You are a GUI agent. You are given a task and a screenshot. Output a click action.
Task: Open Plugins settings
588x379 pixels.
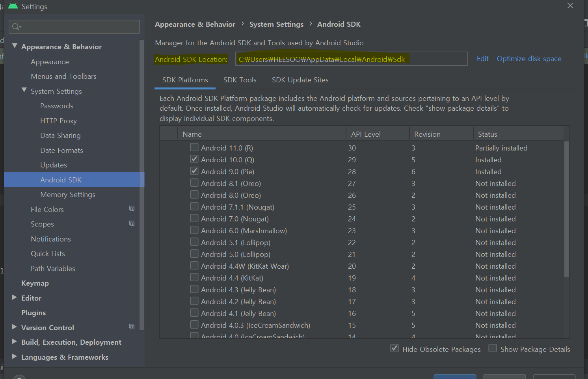33,313
